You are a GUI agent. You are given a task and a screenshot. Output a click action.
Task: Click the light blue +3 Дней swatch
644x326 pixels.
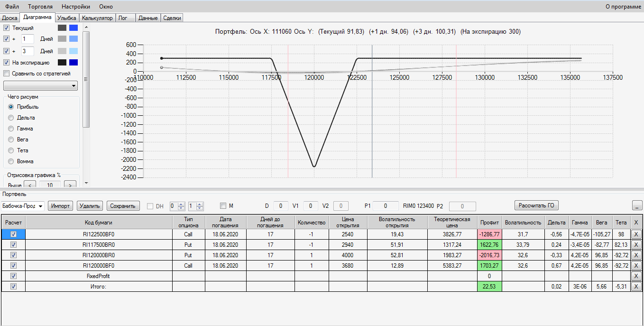(x=74, y=51)
